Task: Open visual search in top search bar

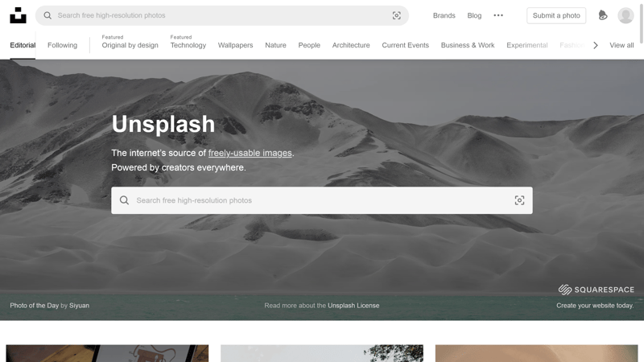Action: 396,15
